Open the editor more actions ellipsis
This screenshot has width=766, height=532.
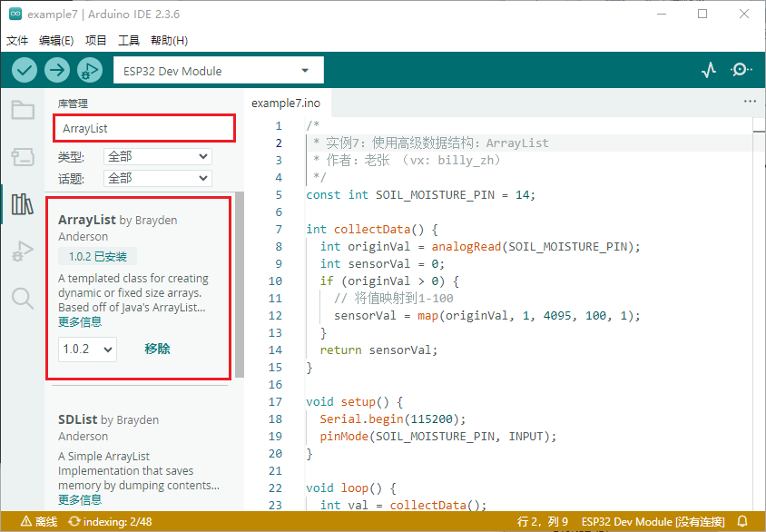pos(750,101)
